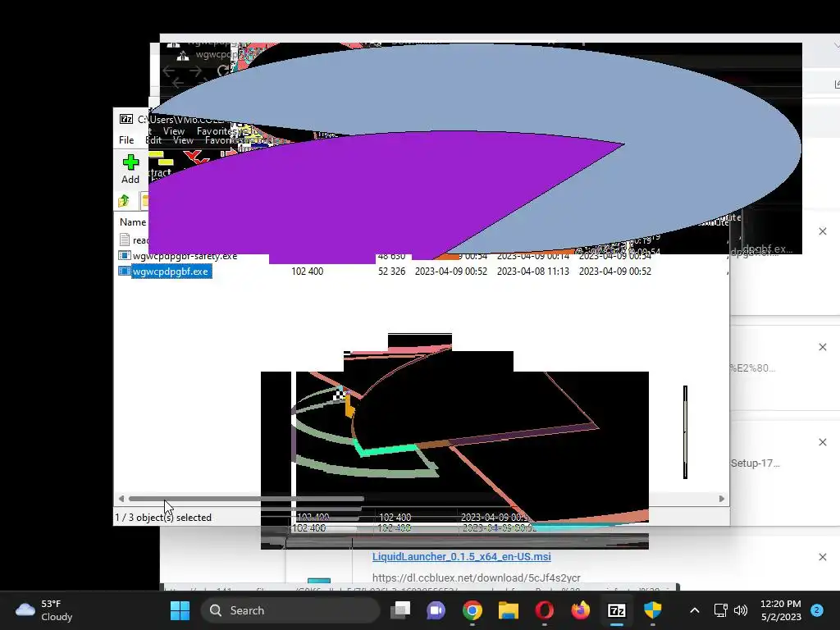
Task: Select the wgwcpdpgbf-safety.exe file row
Action: (422, 256)
